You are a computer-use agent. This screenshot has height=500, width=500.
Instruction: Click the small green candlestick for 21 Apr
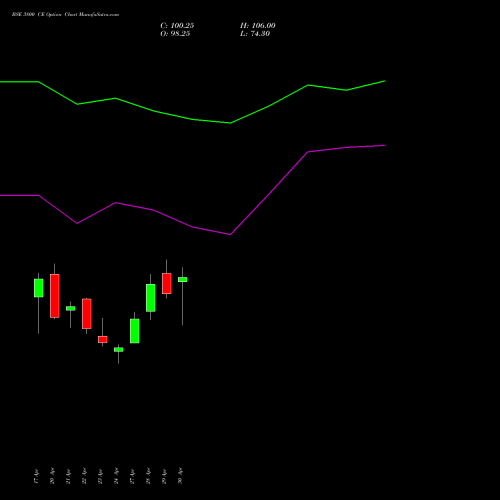tap(71, 308)
